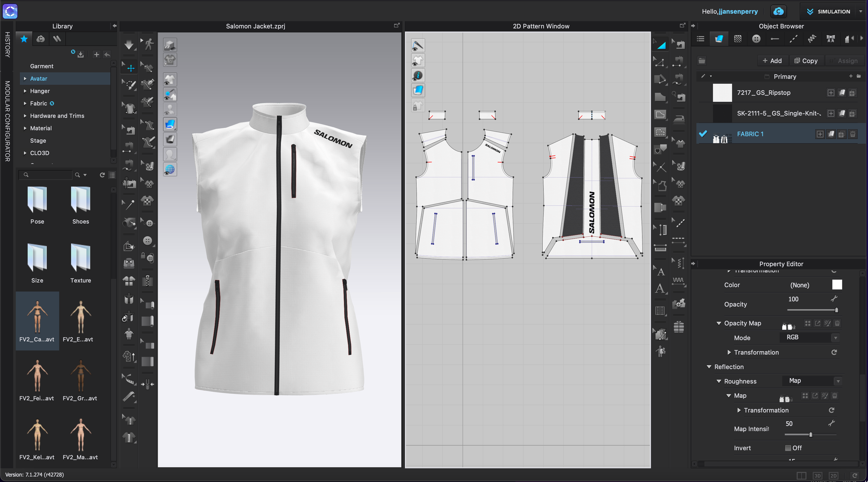Screen dimensions: 868x482
Task: Open the Fabric tab in Object Browser
Action: [x=719, y=39]
